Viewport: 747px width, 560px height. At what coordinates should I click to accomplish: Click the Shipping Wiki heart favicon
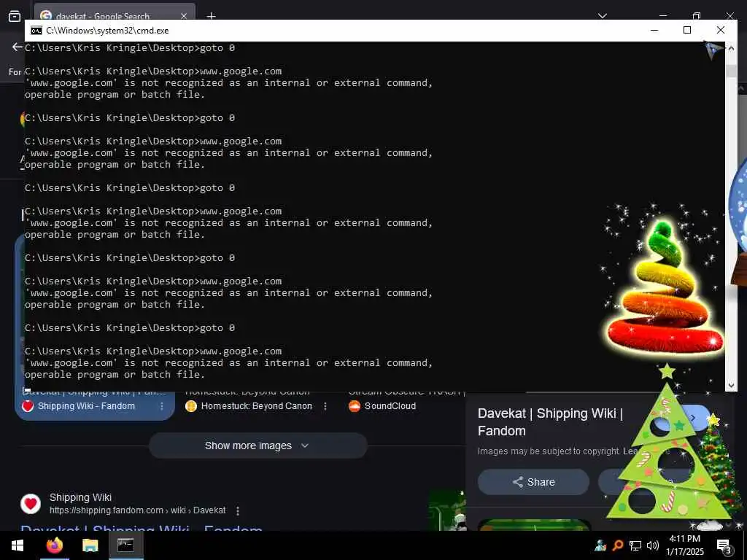[x=31, y=504]
